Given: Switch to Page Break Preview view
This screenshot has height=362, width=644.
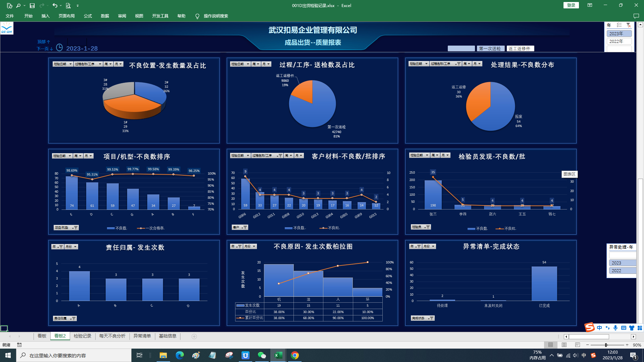Looking at the screenshot, I should pos(577,345).
